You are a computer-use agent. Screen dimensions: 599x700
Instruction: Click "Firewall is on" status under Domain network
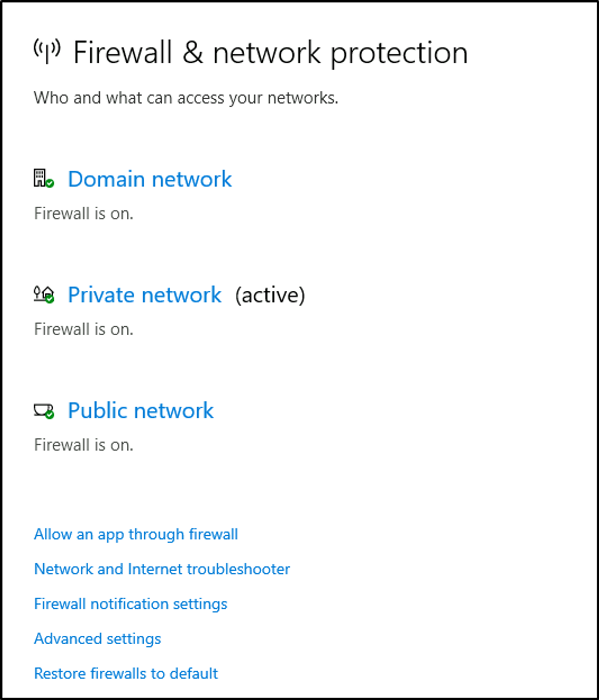click(x=84, y=213)
